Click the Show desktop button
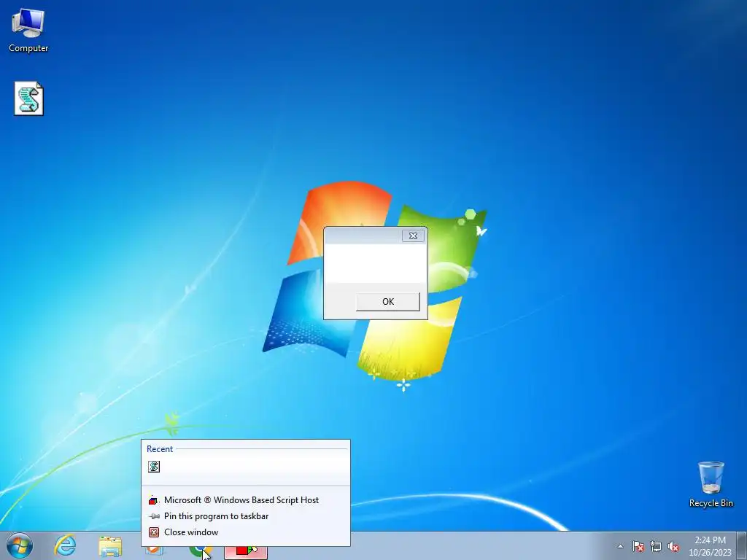The height and width of the screenshot is (560, 747). tap(742, 545)
